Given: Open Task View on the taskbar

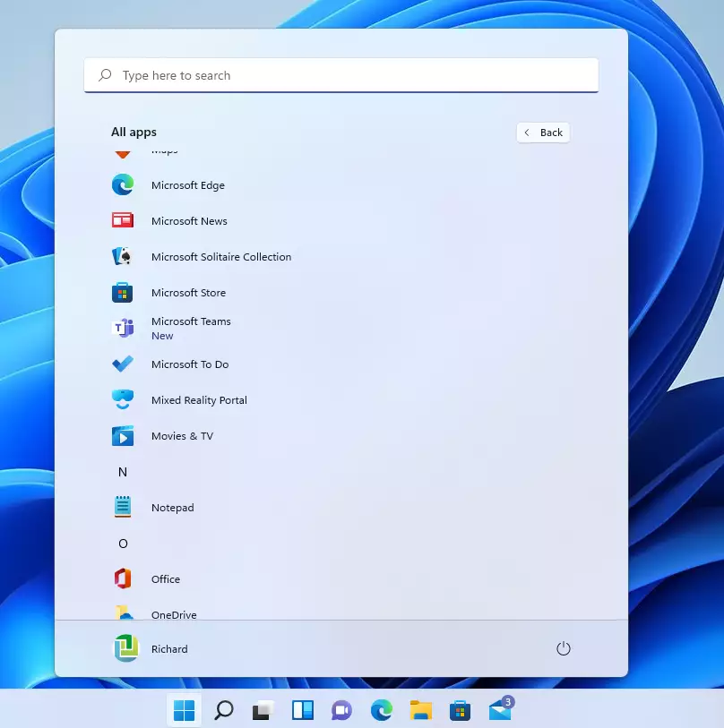Looking at the screenshot, I should pyautogui.click(x=263, y=710).
